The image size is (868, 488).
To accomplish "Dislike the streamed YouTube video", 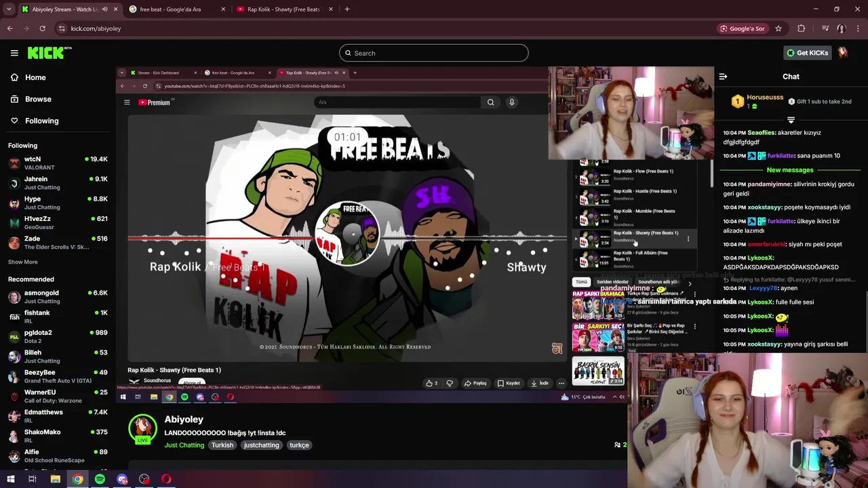I will point(450,383).
